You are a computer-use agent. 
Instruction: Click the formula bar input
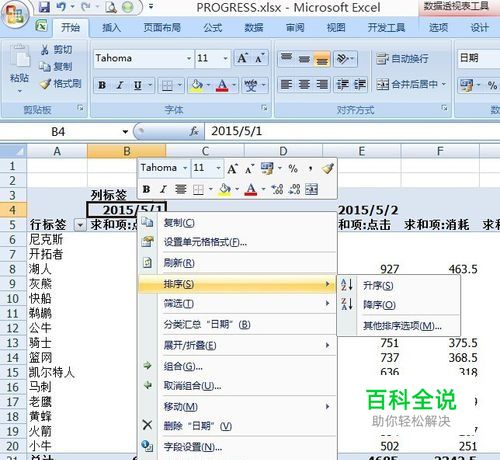tap(352, 132)
